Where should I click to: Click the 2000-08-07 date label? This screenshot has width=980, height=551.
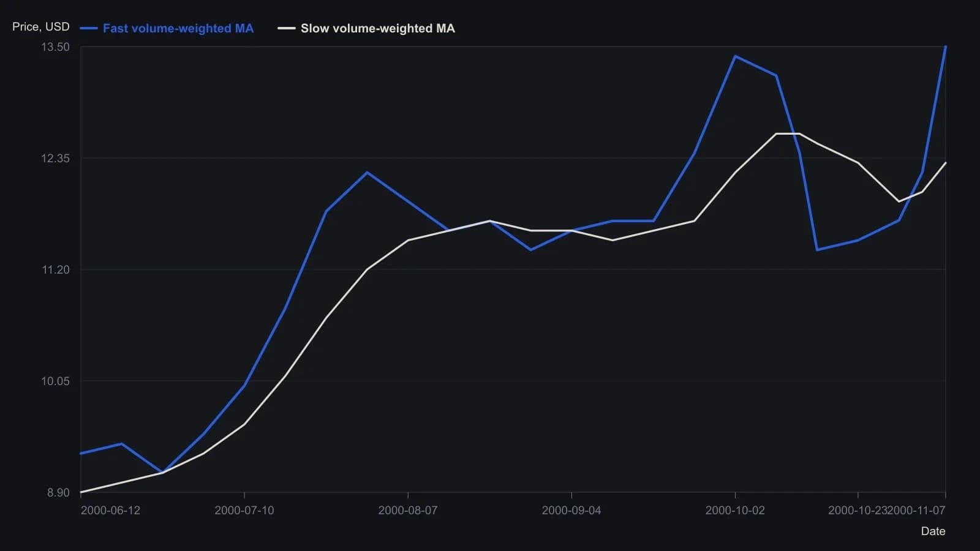click(408, 511)
